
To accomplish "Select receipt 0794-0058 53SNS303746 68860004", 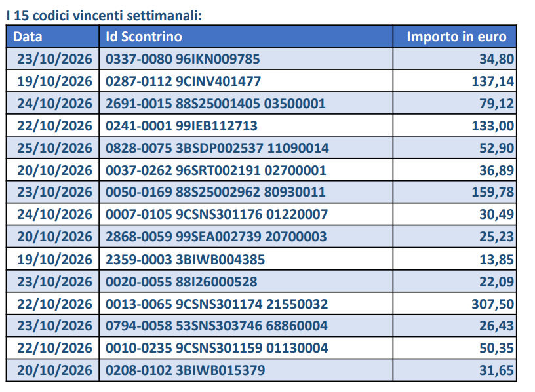I will click(x=216, y=326).
